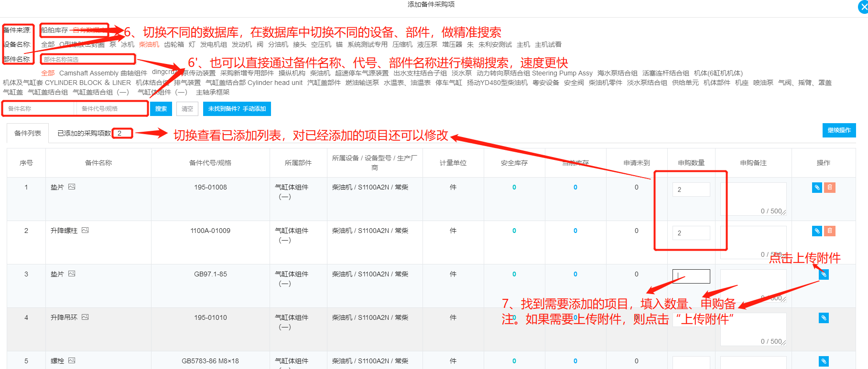Focus the 申购数量 field for 195-01008
This screenshot has width=868, height=369.
point(691,190)
